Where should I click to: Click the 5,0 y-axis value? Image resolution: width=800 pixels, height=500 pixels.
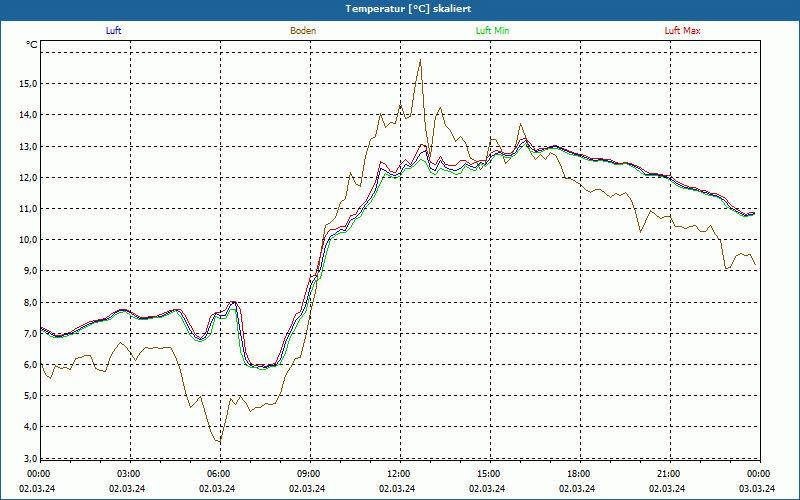pyautogui.click(x=30, y=396)
